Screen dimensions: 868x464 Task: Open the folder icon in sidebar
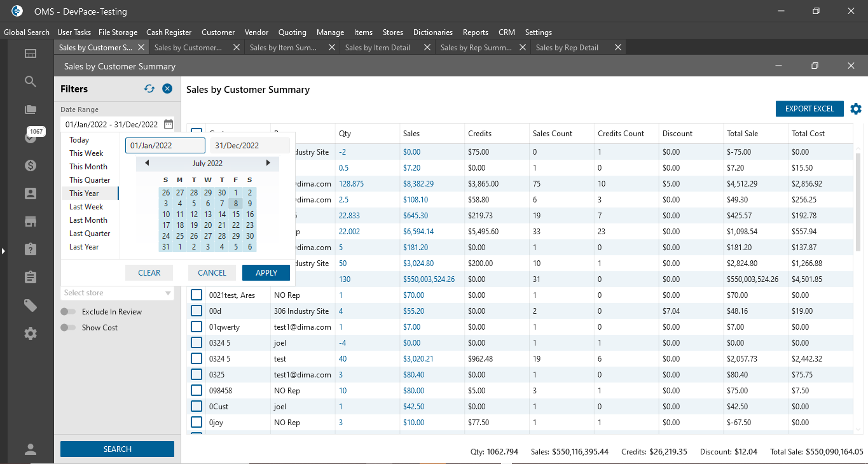31,109
